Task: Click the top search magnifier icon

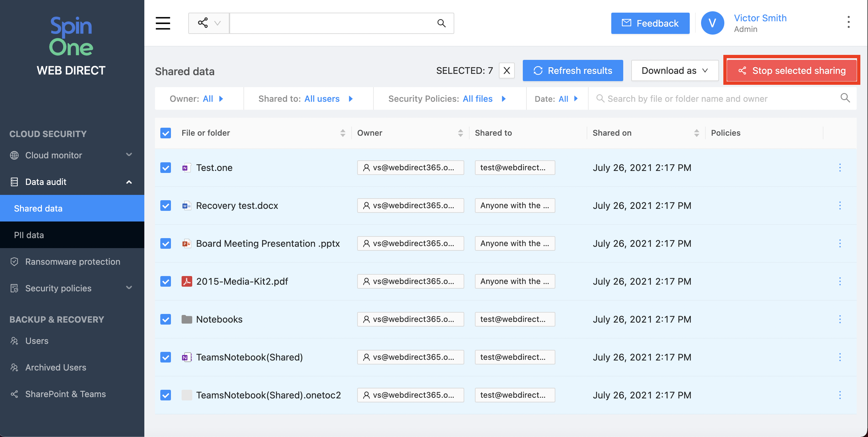Action: 441,23
